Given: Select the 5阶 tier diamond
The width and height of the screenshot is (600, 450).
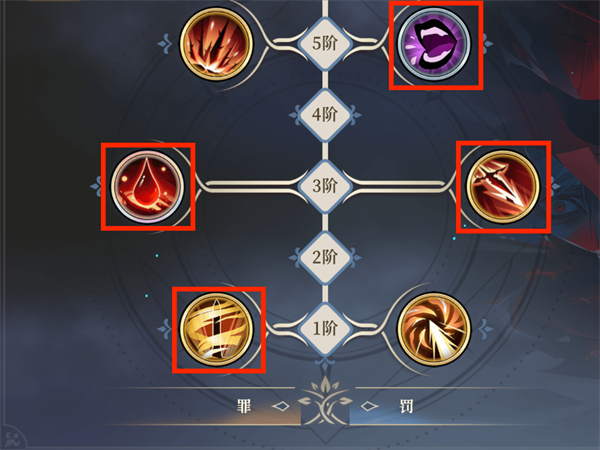Looking at the screenshot, I should (325, 43).
